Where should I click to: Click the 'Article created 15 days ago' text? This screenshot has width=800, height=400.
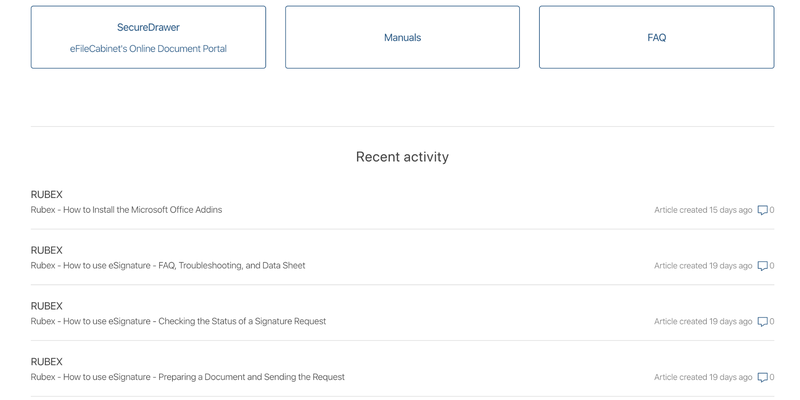[x=703, y=210]
